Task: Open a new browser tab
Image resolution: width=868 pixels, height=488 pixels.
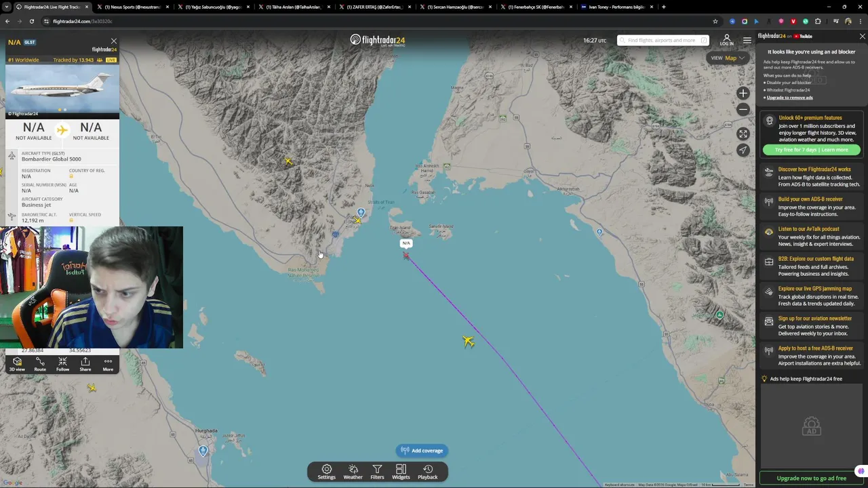Action: (663, 7)
